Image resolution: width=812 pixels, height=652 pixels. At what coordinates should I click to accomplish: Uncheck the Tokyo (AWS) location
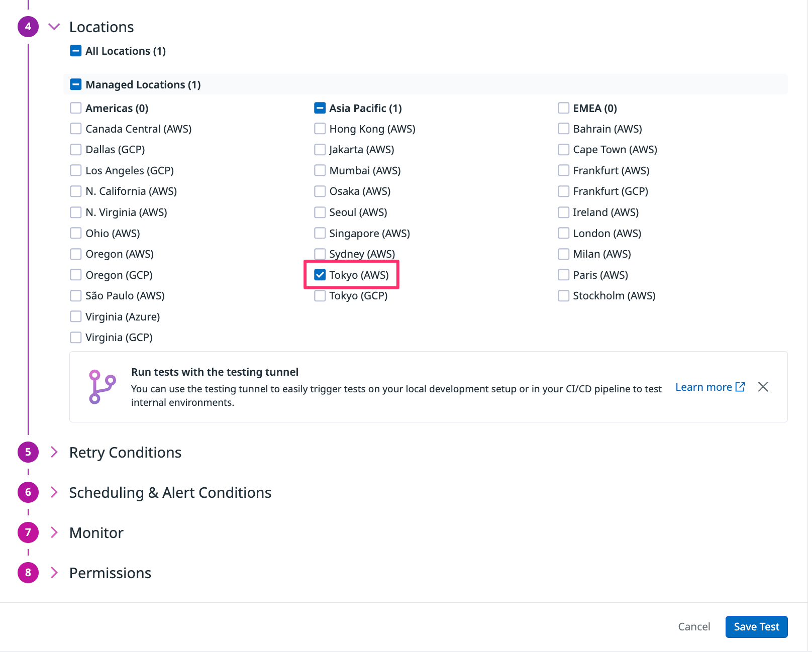pos(320,275)
